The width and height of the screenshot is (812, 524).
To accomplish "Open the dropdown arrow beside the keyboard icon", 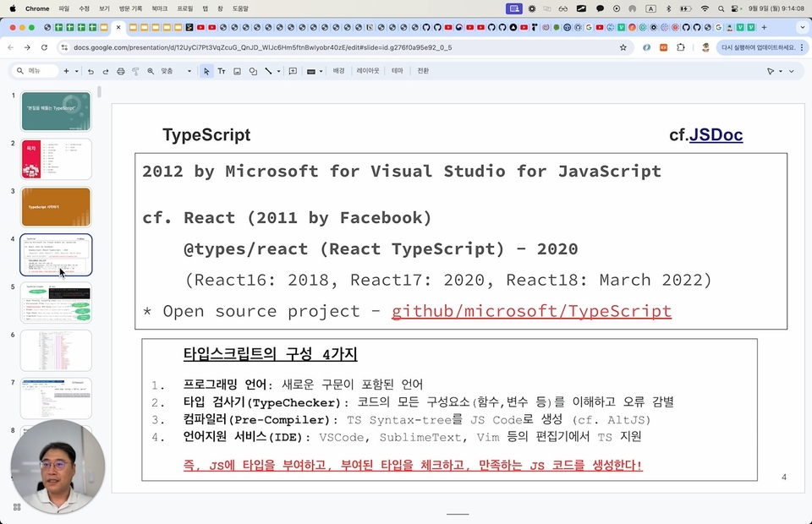I will click(x=321, y=71).
